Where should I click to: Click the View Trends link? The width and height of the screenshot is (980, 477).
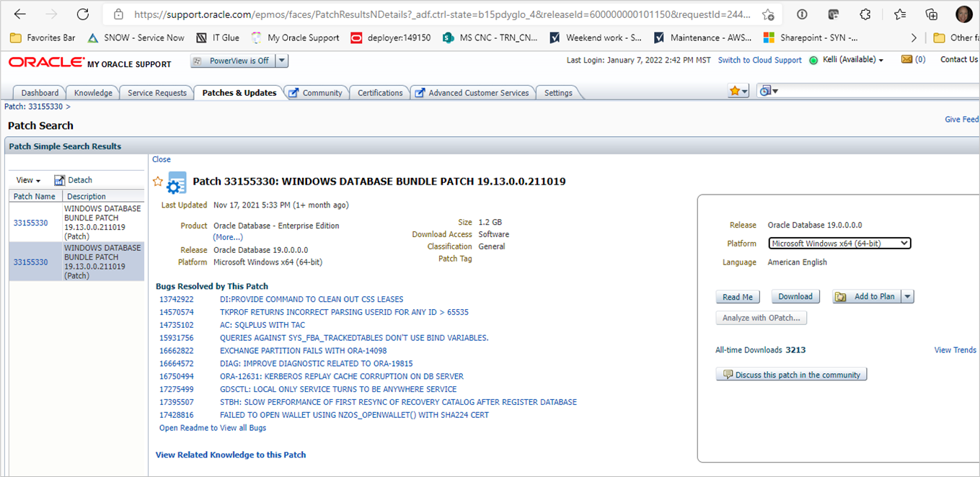click(955, 350)
